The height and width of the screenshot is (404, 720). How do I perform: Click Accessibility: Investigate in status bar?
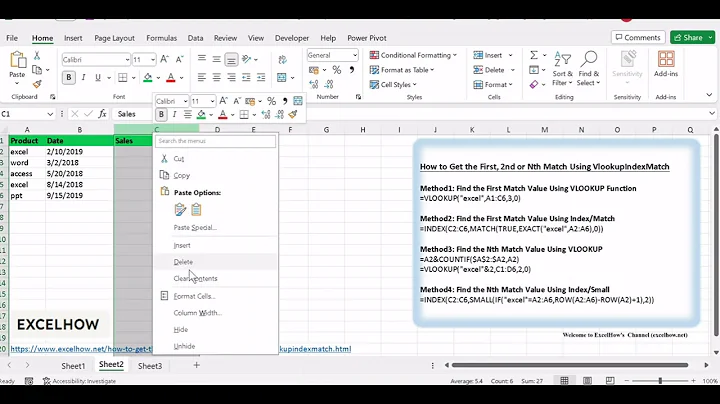pyautogui.click(x=79, y=381)
